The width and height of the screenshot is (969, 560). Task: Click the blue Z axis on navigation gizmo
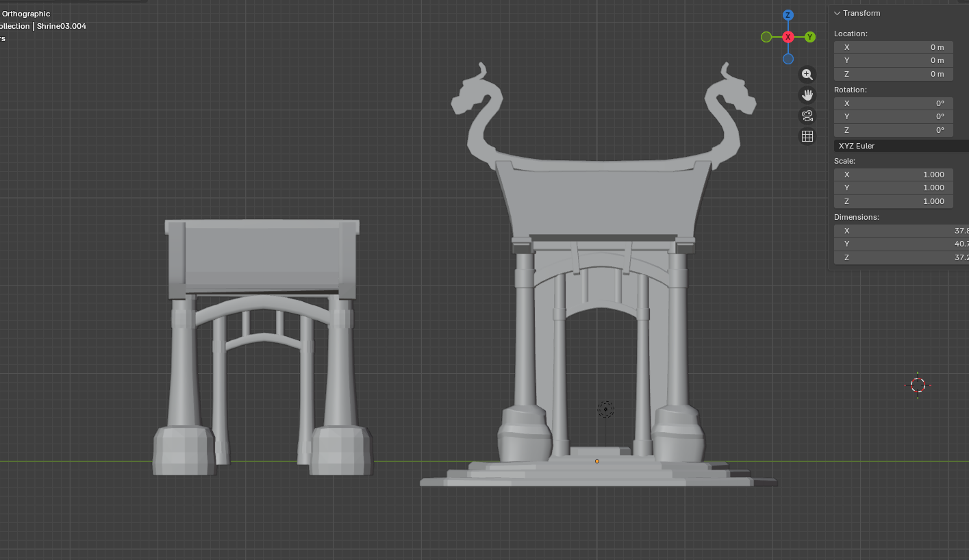[x=788, y=15]
